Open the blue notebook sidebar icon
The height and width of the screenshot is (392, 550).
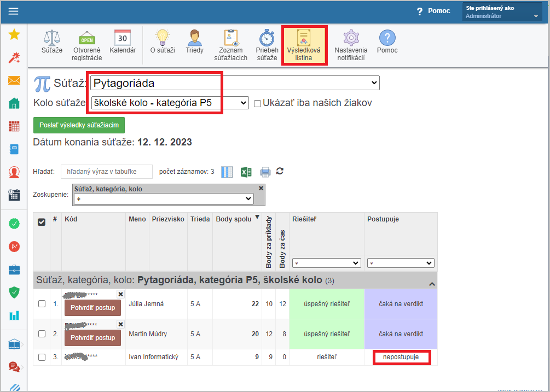click(14, 150)
